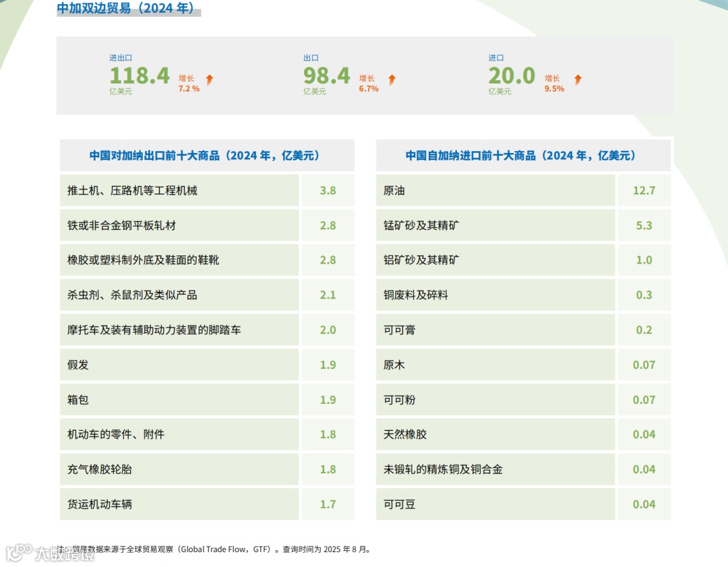The width and height of the screenshot is (728, 567).
Task: Click the value 1.0 for 铝矿砂
Action: pos(644,260)
